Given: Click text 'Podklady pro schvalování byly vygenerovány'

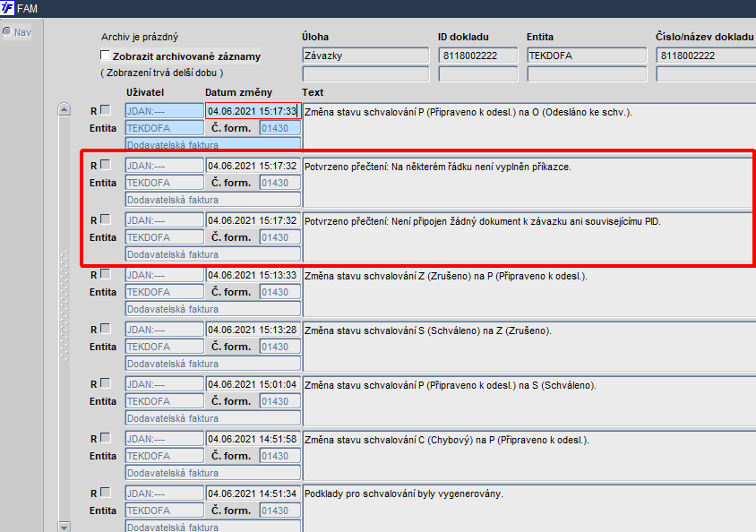Looking at the screenshot, I should coord(404,493).
